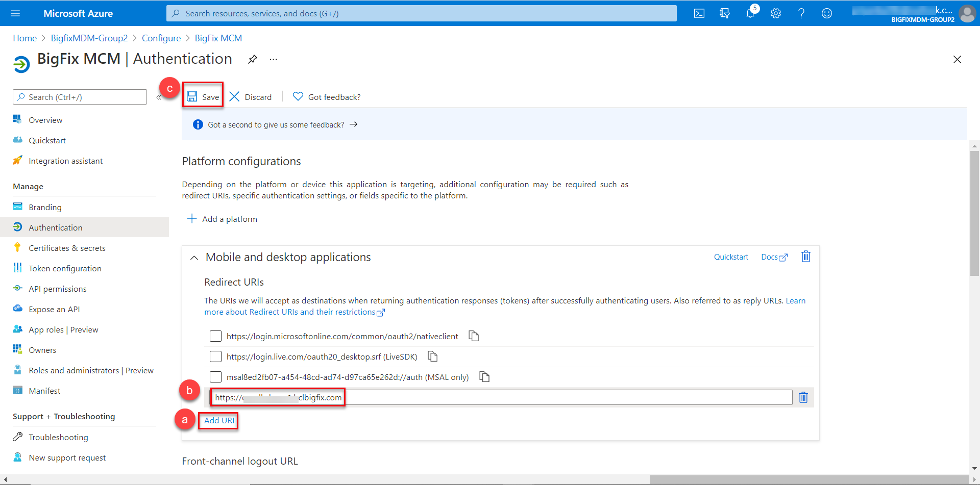The width and height of the screenshot is (980, 485).
Task: Delete the custom clbigfix.com redirect URI
Action: pyautogui.click(x=803, y=397)
